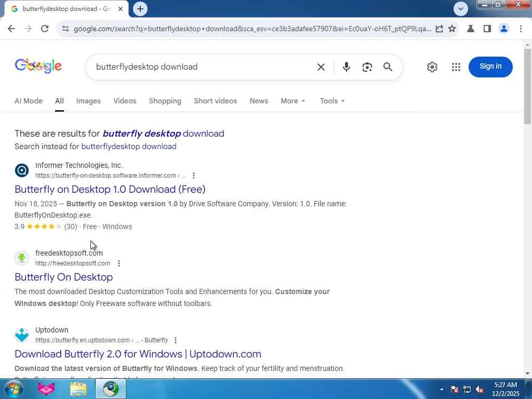Close the butterflydesktop download tab
This screenshot has height=399, width=532.
[x=121, y=9]
